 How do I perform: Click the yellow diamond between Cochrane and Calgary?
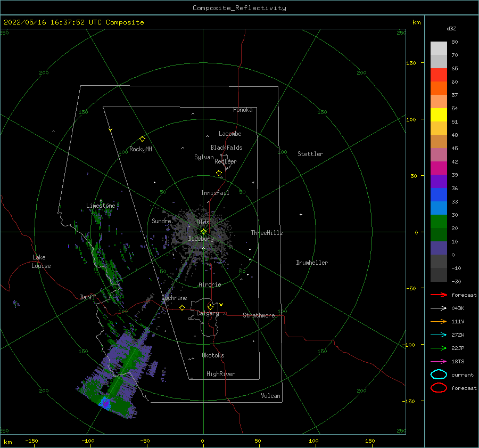point(183,307)
